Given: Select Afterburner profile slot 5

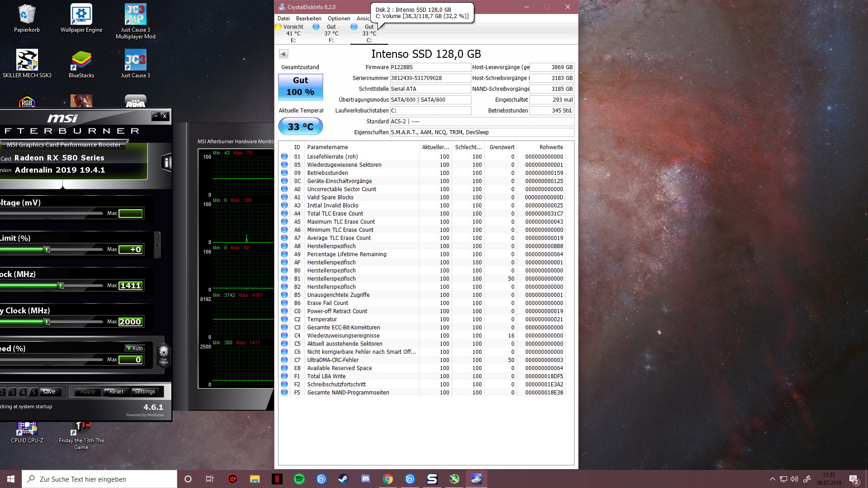Looking at the screenshot, I should (x=33, y=392).
